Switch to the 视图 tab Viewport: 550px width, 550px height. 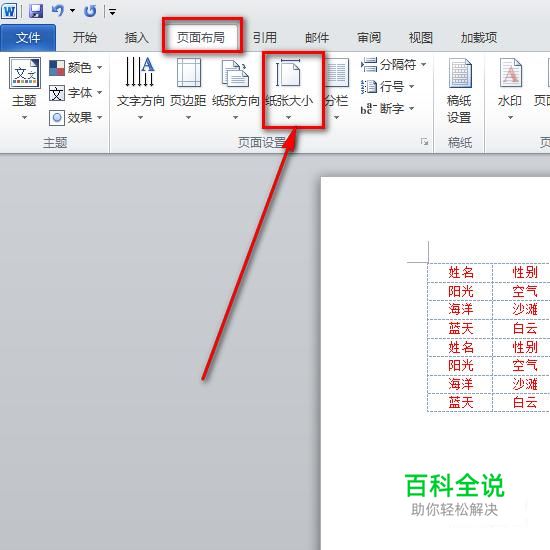tap(421, 38)
